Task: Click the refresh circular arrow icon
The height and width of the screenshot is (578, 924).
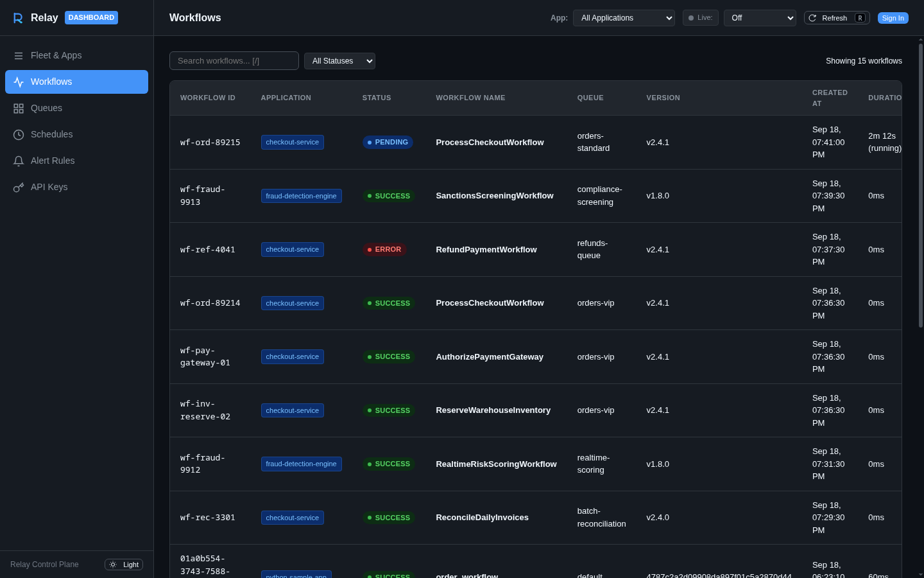Action: pyautogui.click(x=812, y=18)
